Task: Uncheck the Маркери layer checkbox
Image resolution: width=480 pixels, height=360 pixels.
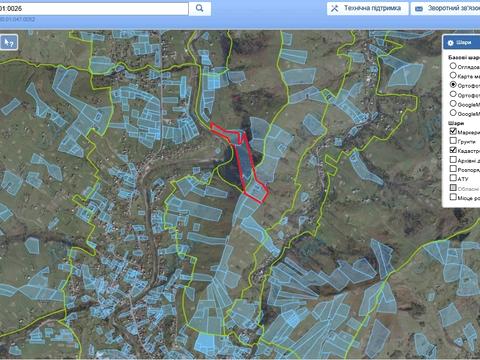Action: coord(453,131)
